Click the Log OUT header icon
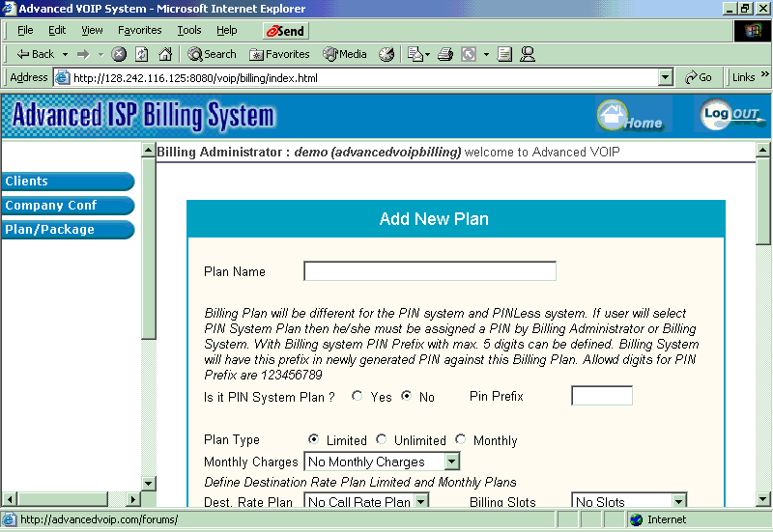This screenshot has height=532, width=773. [x=731, y=114]
